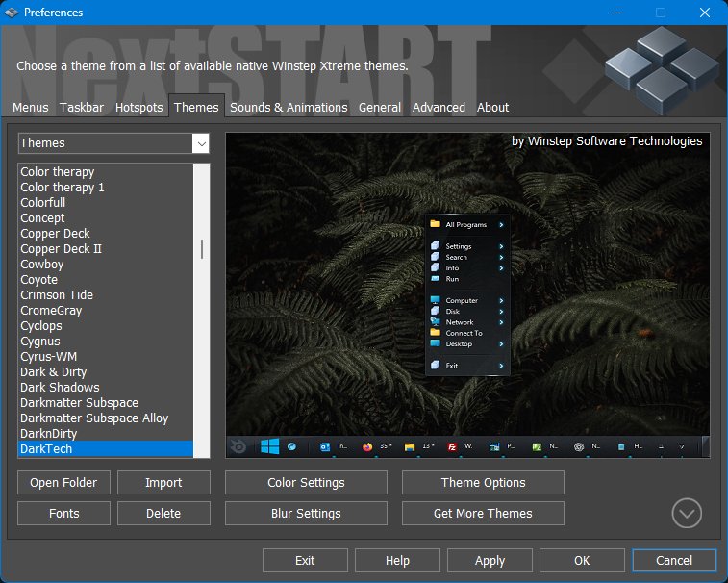Select the Copper Deck II theme
This screenshot has width=728, height=583.
106,249
